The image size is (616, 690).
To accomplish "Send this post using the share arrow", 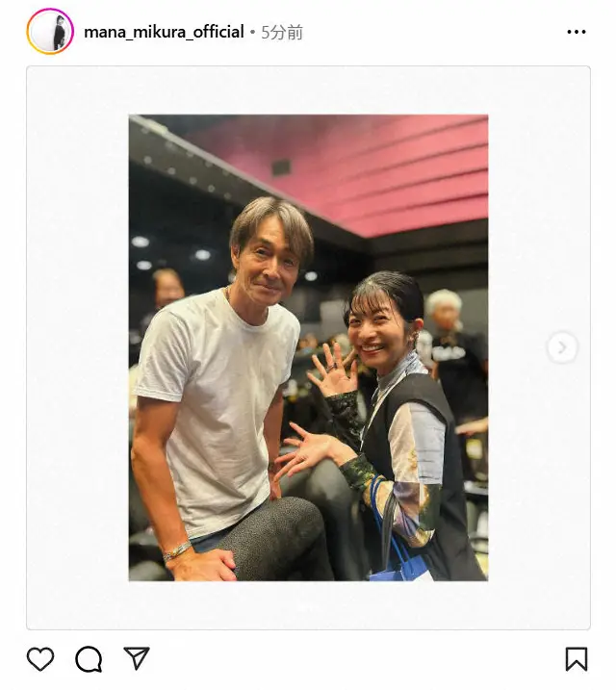I will (x=137, y=658).
